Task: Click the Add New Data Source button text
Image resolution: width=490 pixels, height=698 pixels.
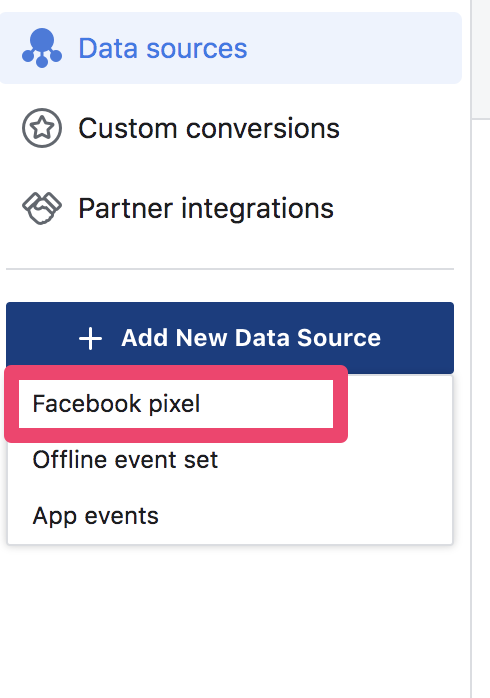Action: 251,337
